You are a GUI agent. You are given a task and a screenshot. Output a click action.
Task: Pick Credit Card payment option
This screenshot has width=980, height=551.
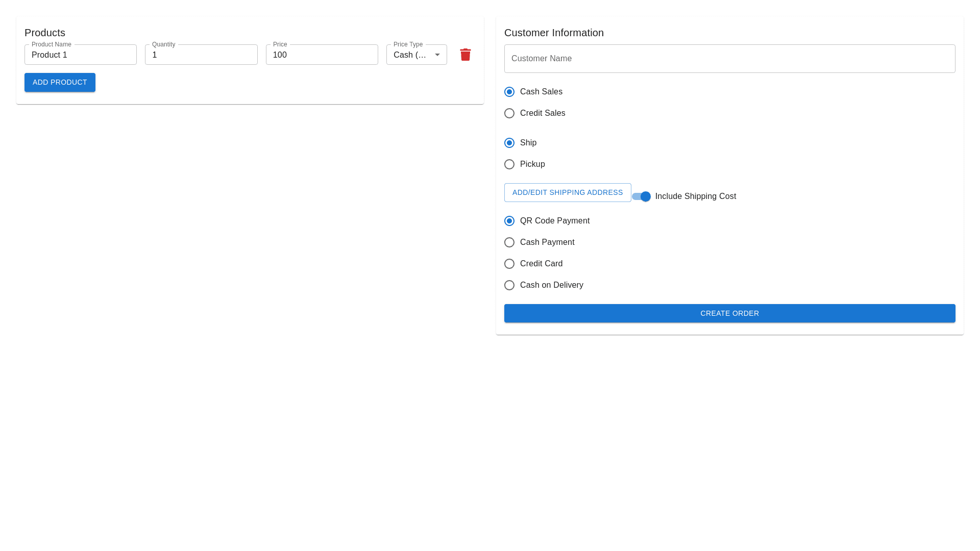pyautogui.click(x=509, y=264)
